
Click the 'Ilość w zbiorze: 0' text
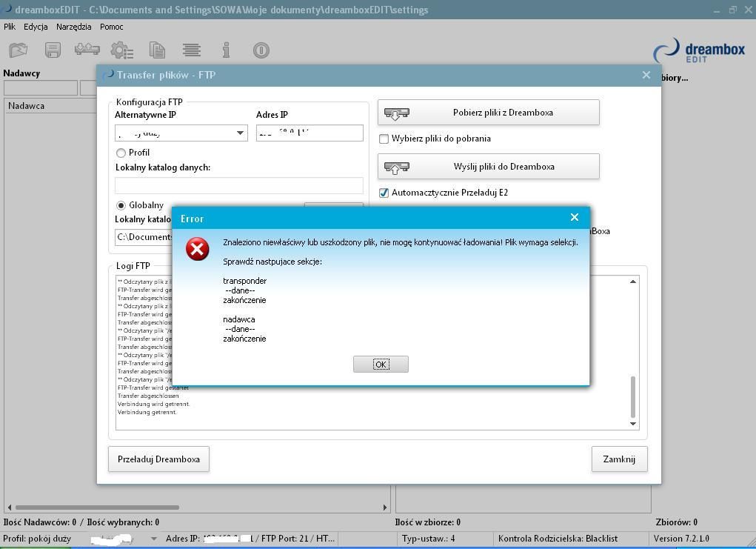(428, 522)
